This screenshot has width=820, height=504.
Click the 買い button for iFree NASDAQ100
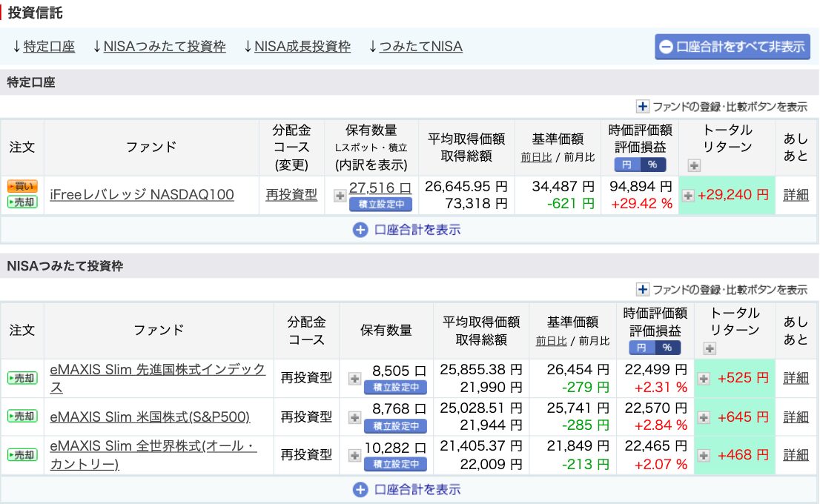22,186
